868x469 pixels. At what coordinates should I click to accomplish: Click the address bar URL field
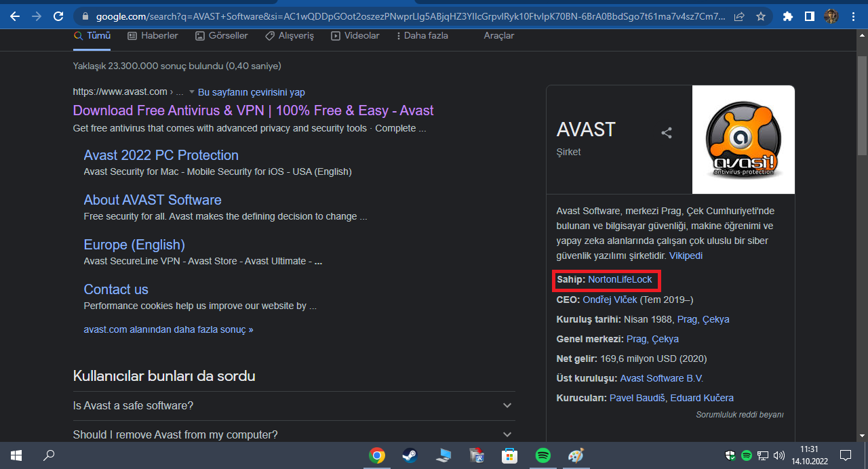pyautogui.click(x=412, y=16)
